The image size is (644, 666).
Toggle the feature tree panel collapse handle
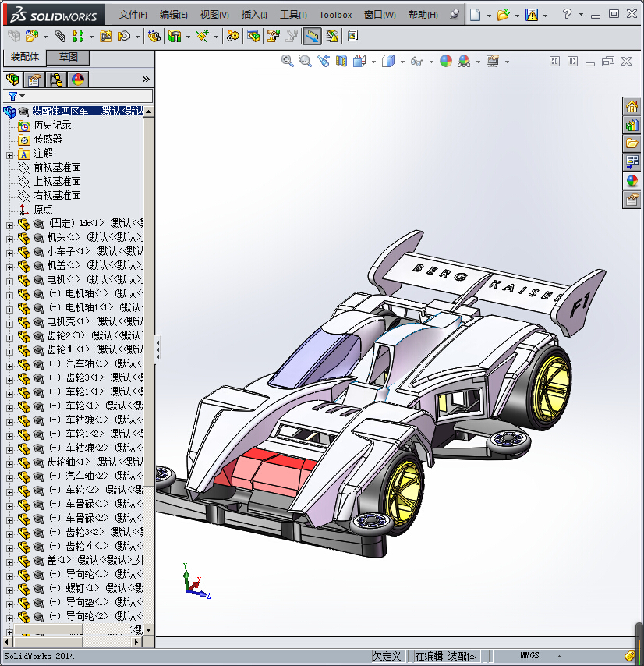click(x=158, y=348)
